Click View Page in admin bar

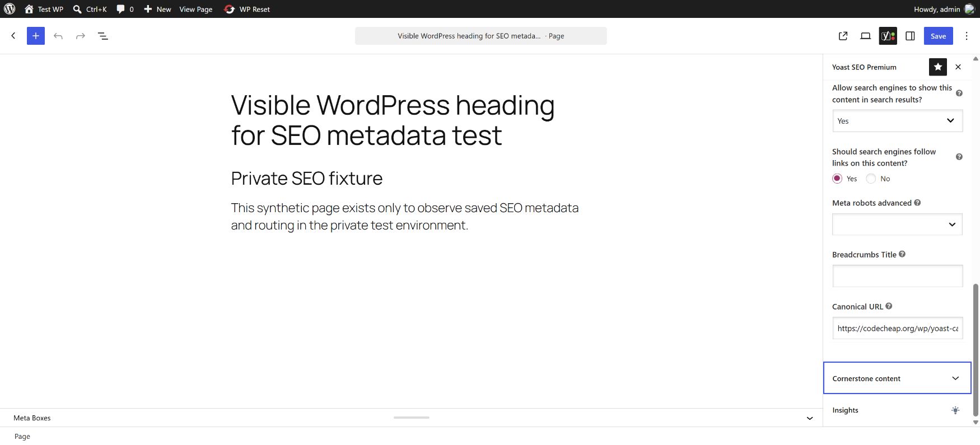point(196,9)
